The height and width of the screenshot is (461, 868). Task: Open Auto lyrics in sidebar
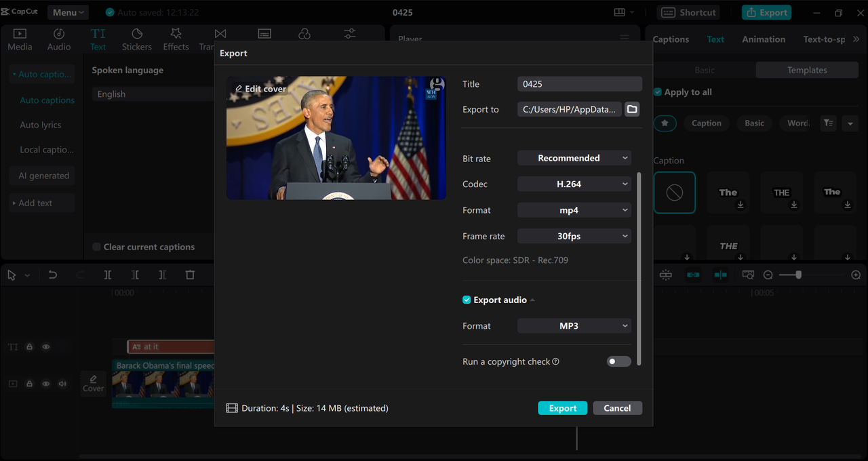(x=41, y=125)
